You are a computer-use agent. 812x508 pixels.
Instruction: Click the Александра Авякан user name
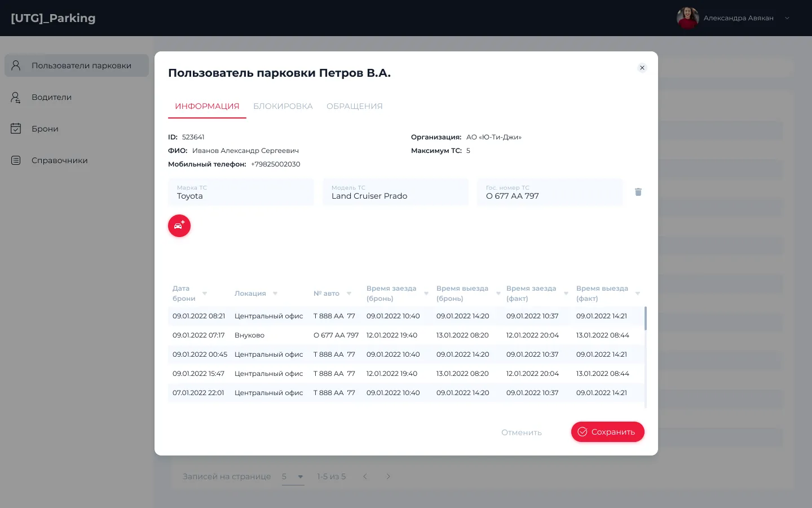click(738, 18)
